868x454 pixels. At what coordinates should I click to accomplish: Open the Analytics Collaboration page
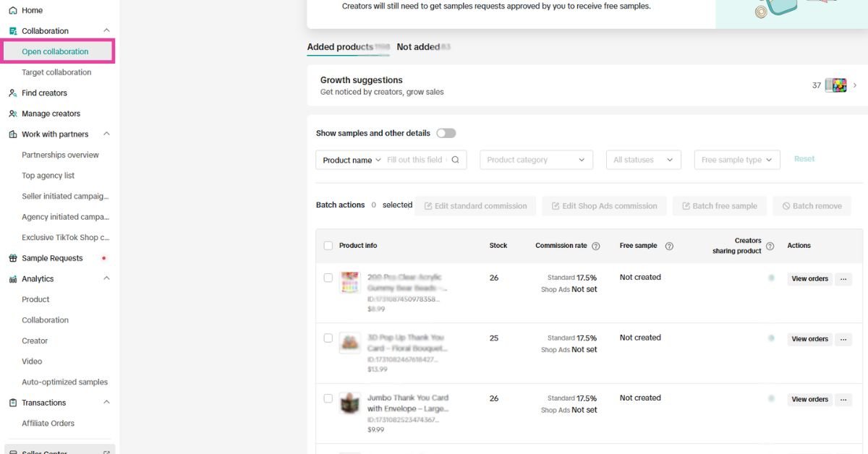(45, 320)
